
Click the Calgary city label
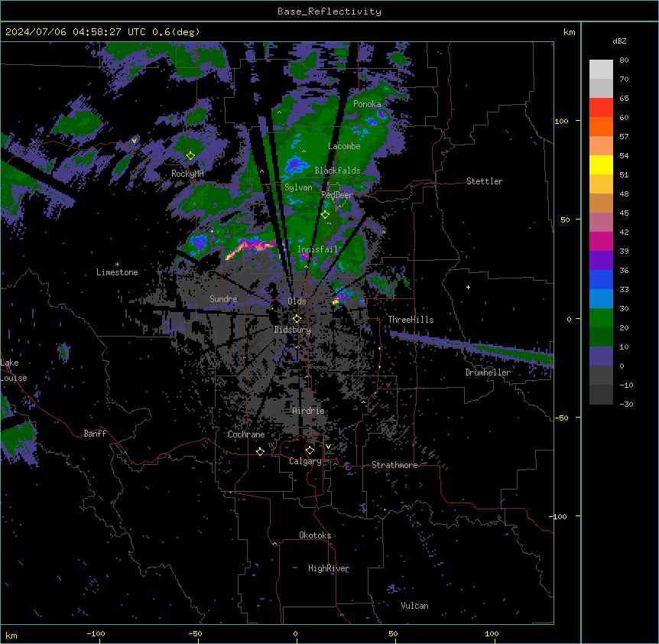[x=305, y=461]
